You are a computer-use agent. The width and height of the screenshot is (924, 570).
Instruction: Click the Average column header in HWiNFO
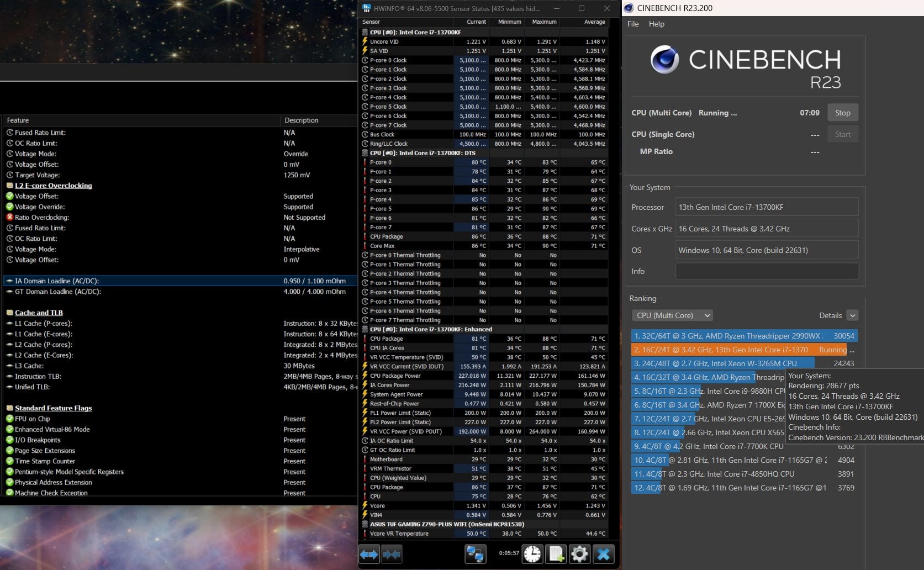tap(594, 22)
